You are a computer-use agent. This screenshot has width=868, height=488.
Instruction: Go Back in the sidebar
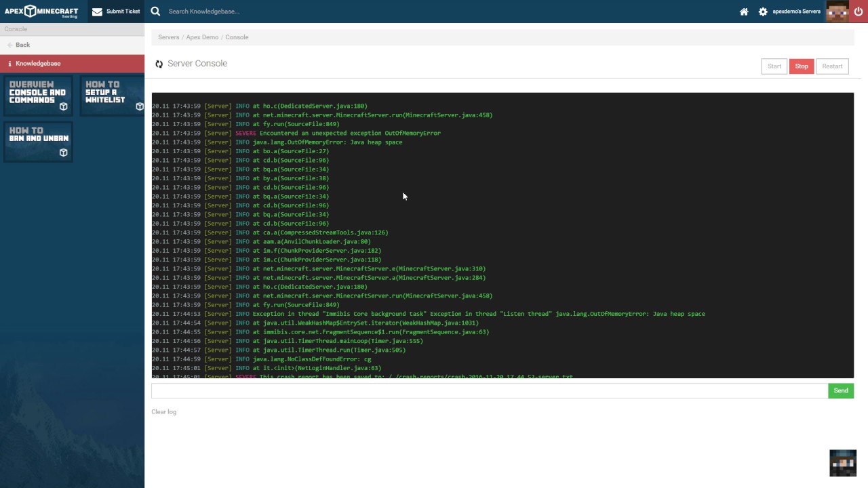[x=22, y=45]
